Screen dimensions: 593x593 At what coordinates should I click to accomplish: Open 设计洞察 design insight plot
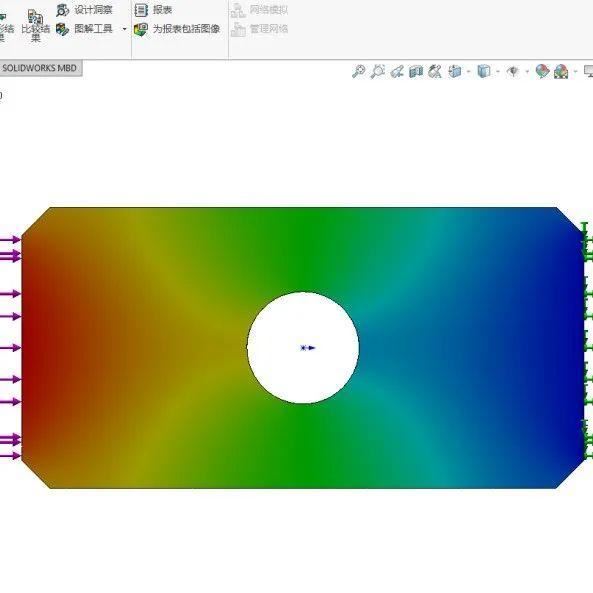[x=84, y=10]
